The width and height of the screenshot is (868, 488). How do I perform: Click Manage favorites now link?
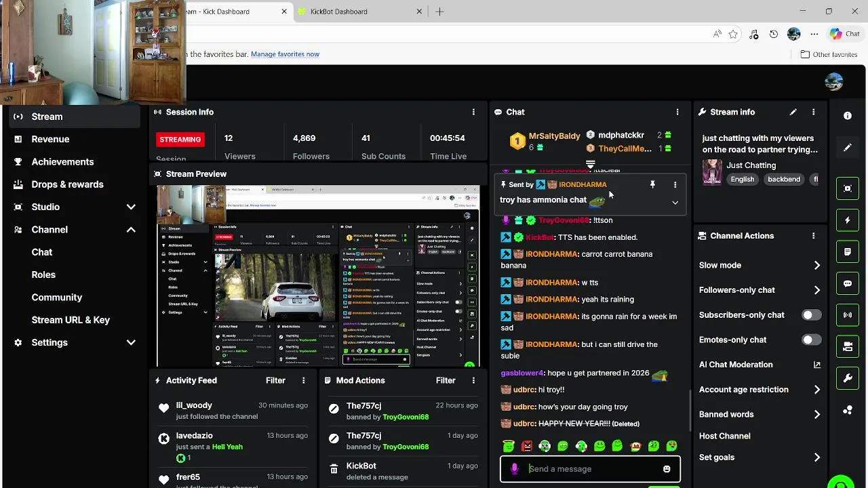pos(285,54)
